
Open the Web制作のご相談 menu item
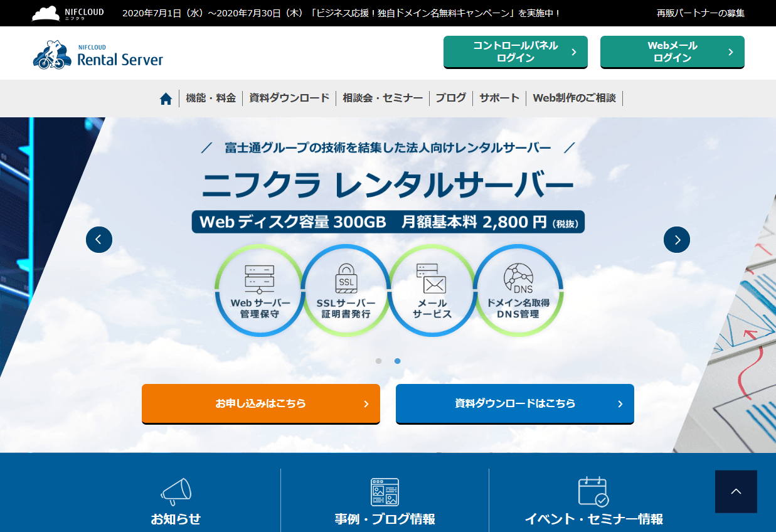click(575, 98)
